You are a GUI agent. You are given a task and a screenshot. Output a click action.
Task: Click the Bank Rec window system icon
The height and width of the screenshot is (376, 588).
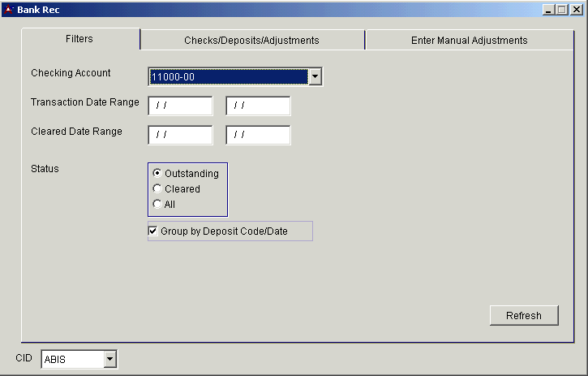click(x=8, y=10)
